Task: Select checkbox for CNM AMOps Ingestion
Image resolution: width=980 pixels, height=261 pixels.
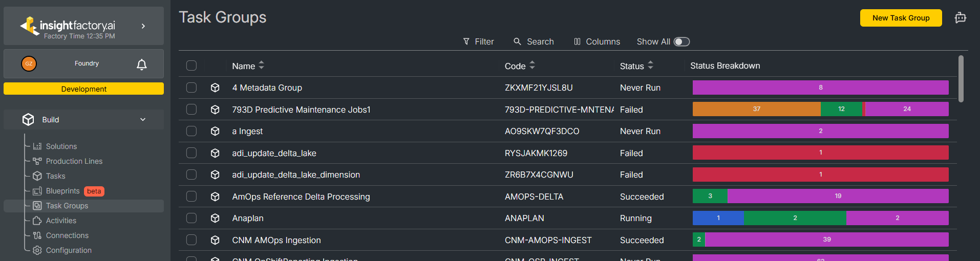Action: [191, 240]
